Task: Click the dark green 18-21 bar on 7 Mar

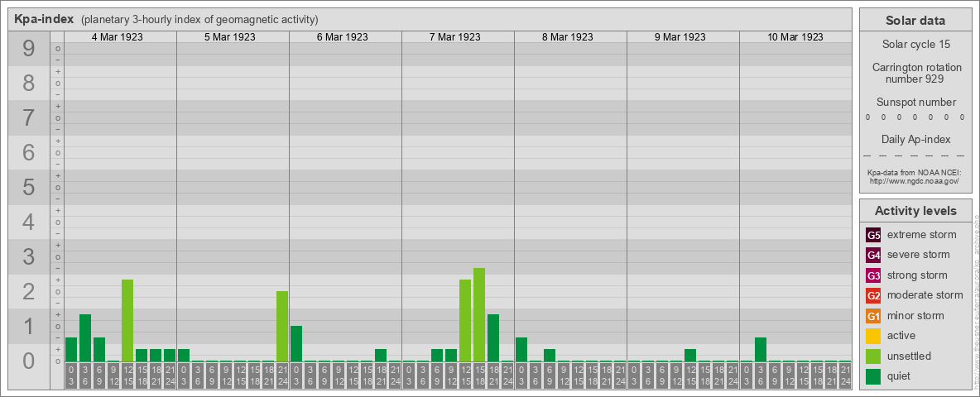Action: [493, 337]
